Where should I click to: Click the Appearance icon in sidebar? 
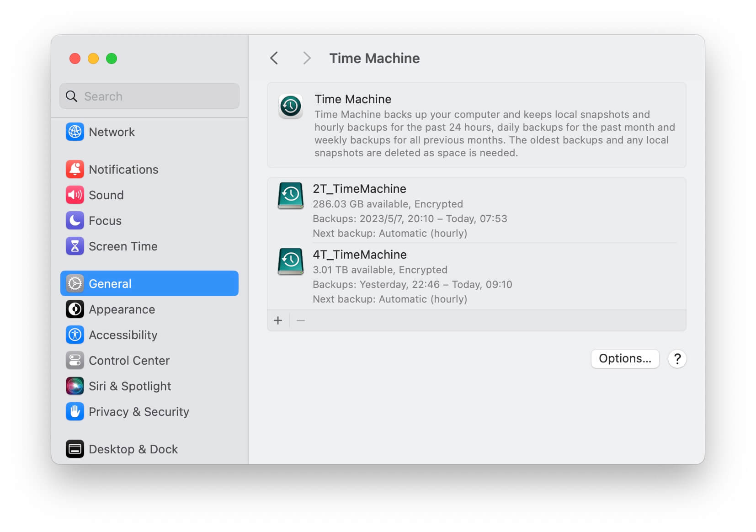pyautogui.click(x=75, y=309)
